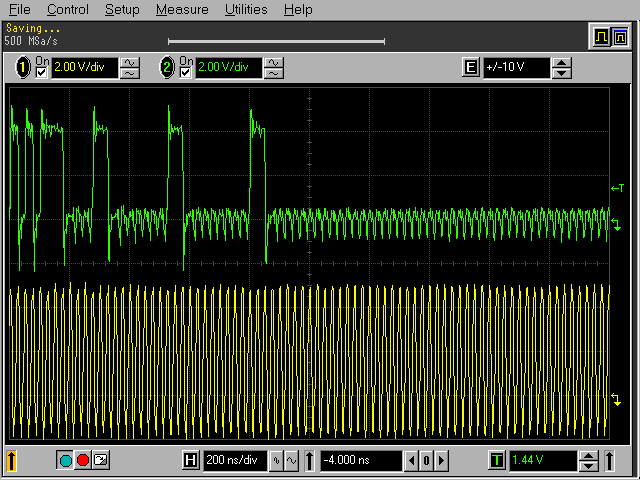Increase channel 1 vertical scale with larger-wave button
The image size is (640, 480).
click(x=129, y=62)
